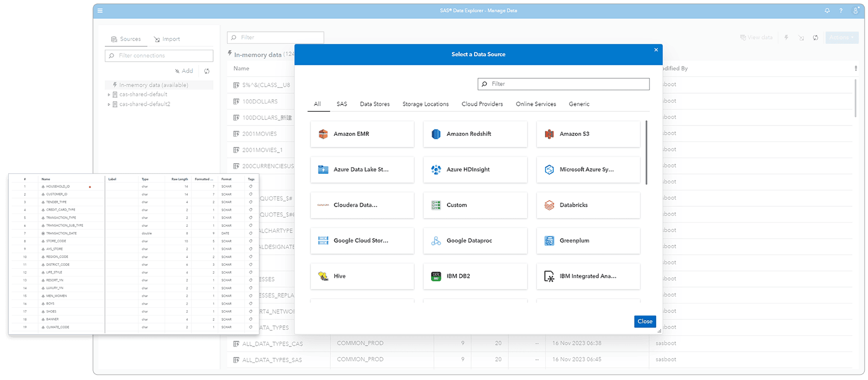Choose IBM Integrated Analytics source
868x380 pixels.
click(x=588, y=276)
